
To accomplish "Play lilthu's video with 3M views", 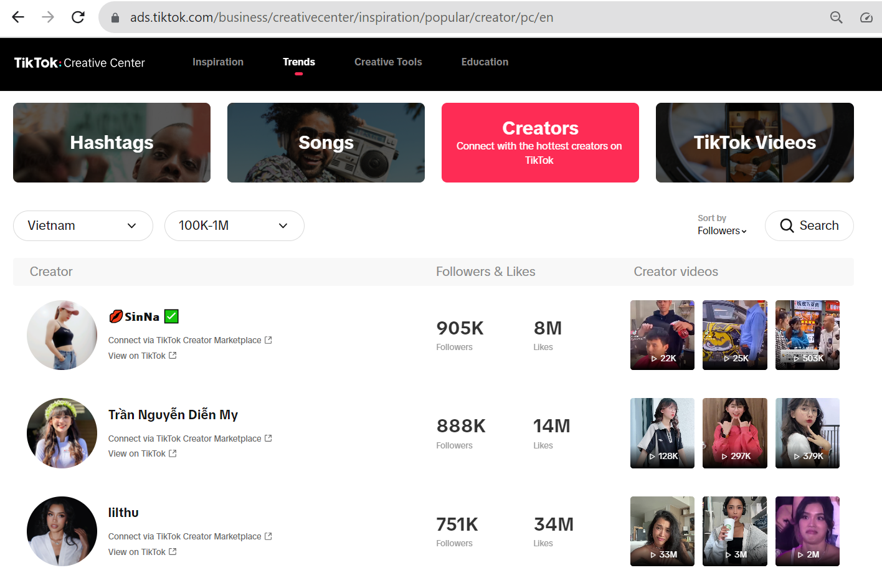I will (x=735, y=531).
